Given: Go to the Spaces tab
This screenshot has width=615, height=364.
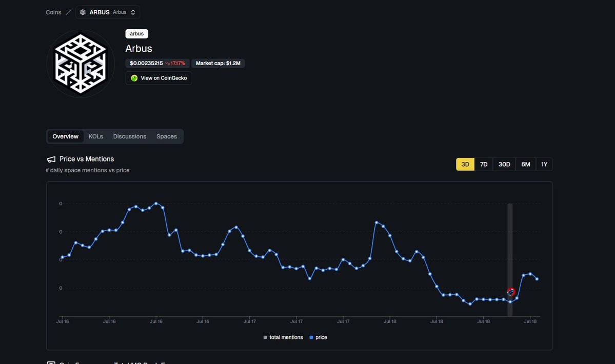Looking at the screenshot, I should pyautogui.click(x=167, y=136).
